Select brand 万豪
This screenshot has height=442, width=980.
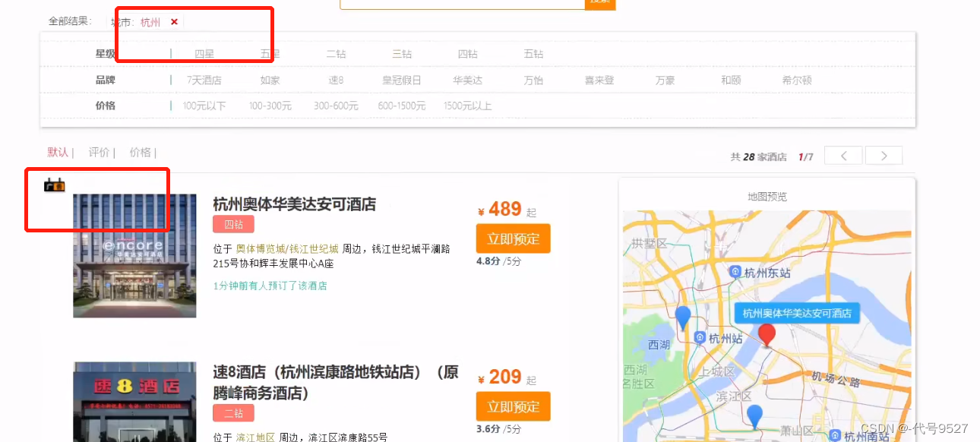pos(665,80)
